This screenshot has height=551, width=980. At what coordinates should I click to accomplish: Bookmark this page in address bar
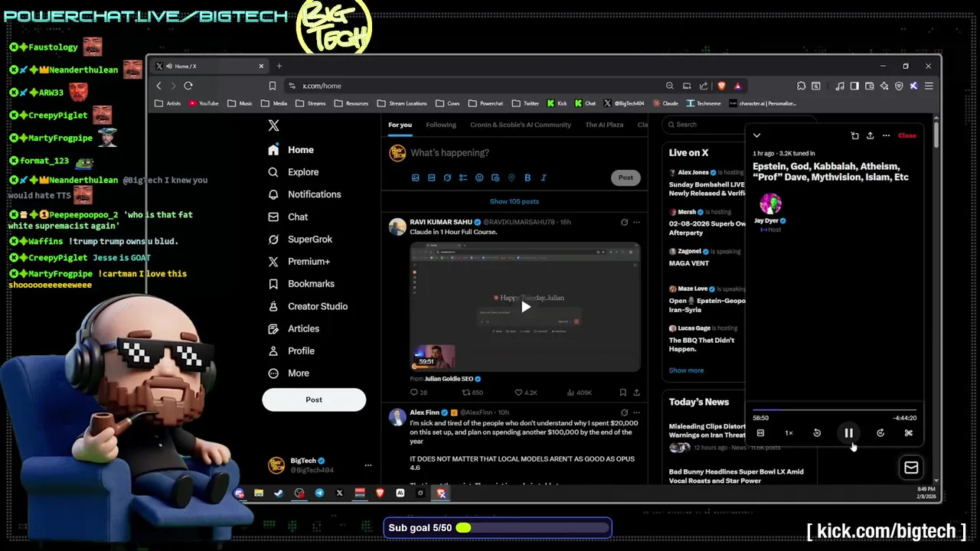coord(272,86)
